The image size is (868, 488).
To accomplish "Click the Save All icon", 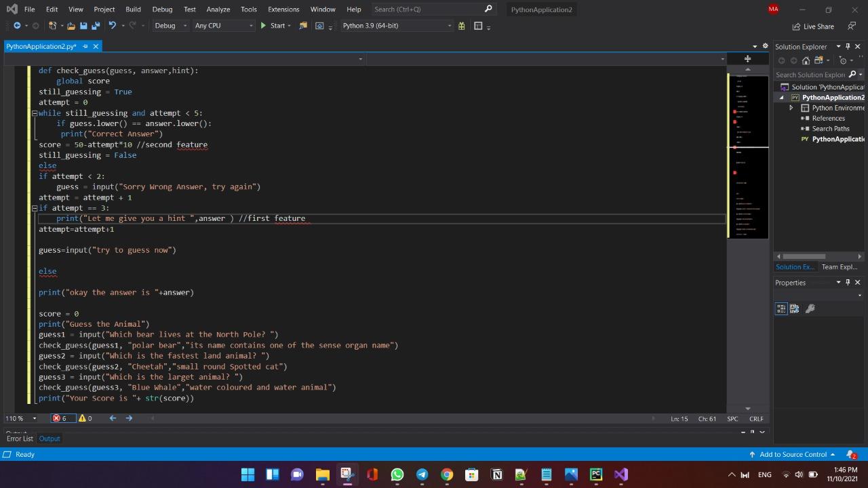I will [96, 26].
